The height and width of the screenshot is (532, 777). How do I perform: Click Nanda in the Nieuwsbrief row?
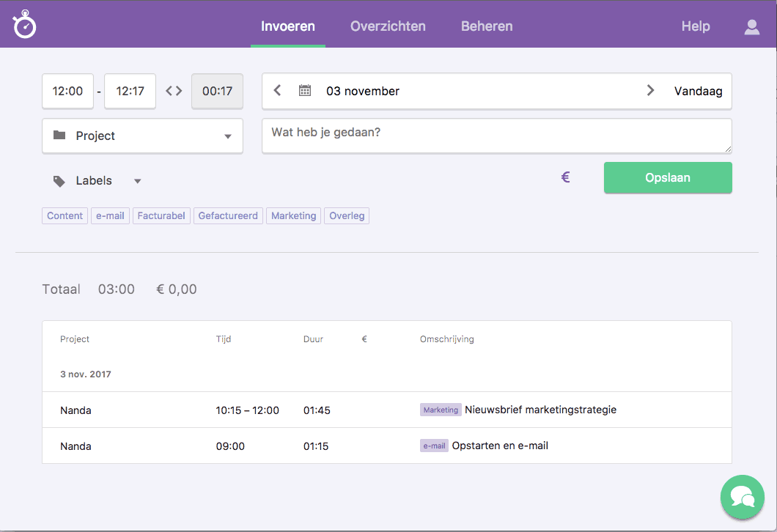click(x=76, y=410)
